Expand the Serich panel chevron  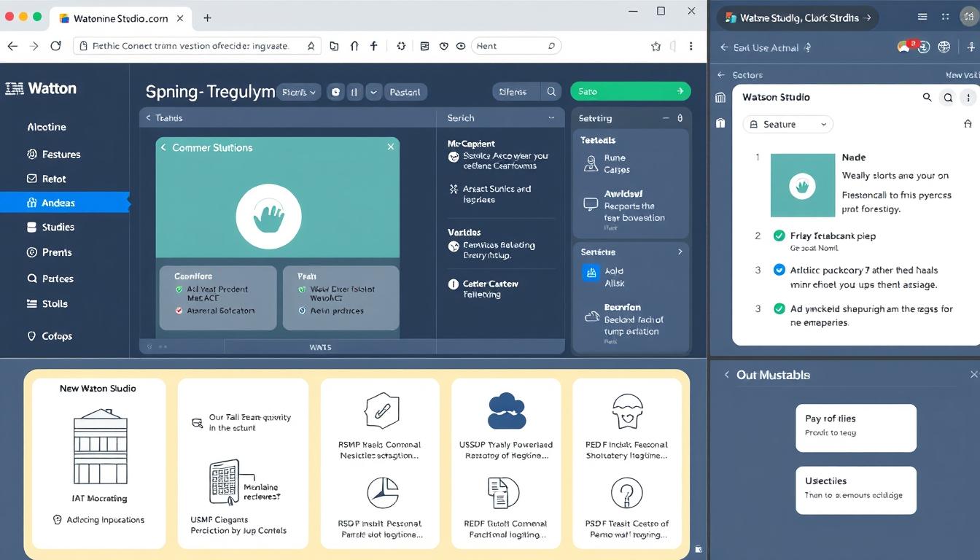pos(551,117)
